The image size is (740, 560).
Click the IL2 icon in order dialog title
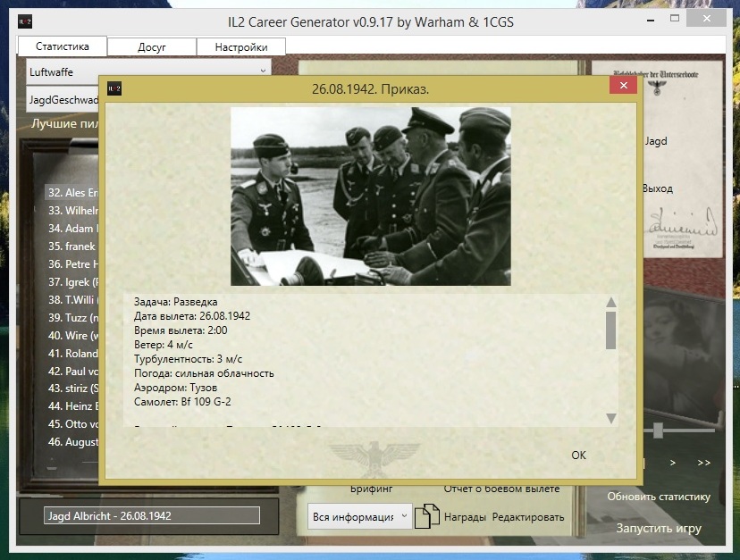click(x=114, y=88)
